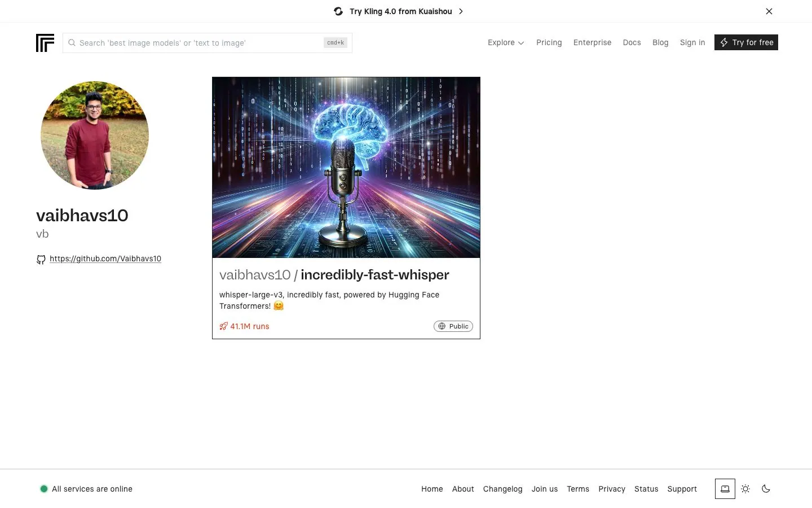Click the rocket runs icon
The image size is (812, 508).
tap(223, 326)
